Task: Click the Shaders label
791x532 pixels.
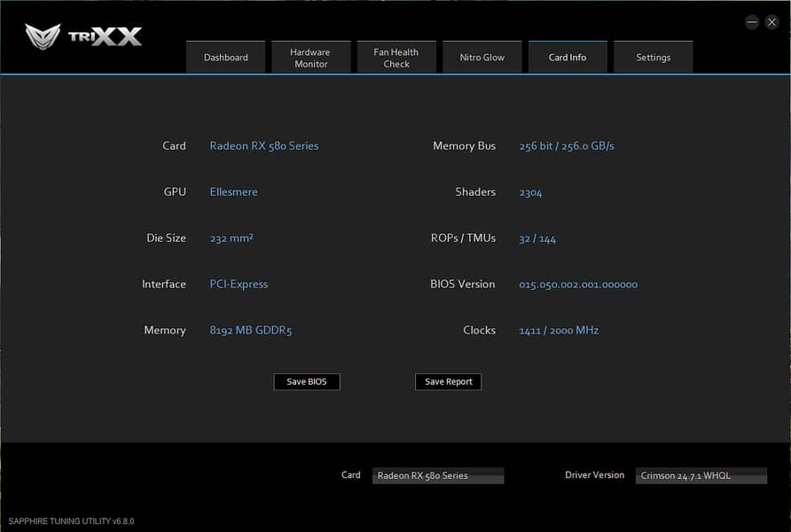Action: (475, 192)
